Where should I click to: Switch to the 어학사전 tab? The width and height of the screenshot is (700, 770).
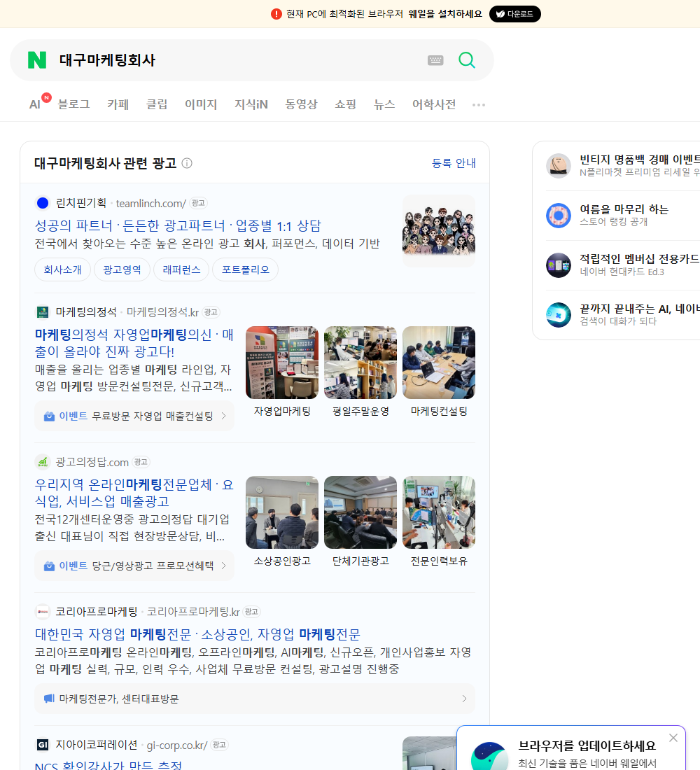point(434,104)
